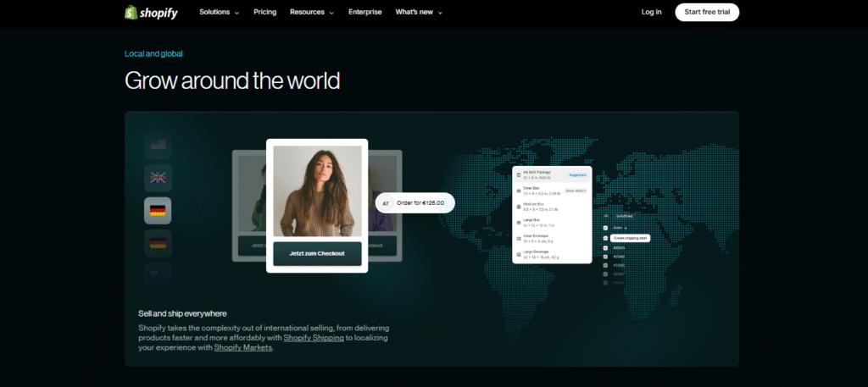Switch to the Unfulfilled orders tab
Image resolution: width=868 pixels, height=387 pixels.
point(625,216)
